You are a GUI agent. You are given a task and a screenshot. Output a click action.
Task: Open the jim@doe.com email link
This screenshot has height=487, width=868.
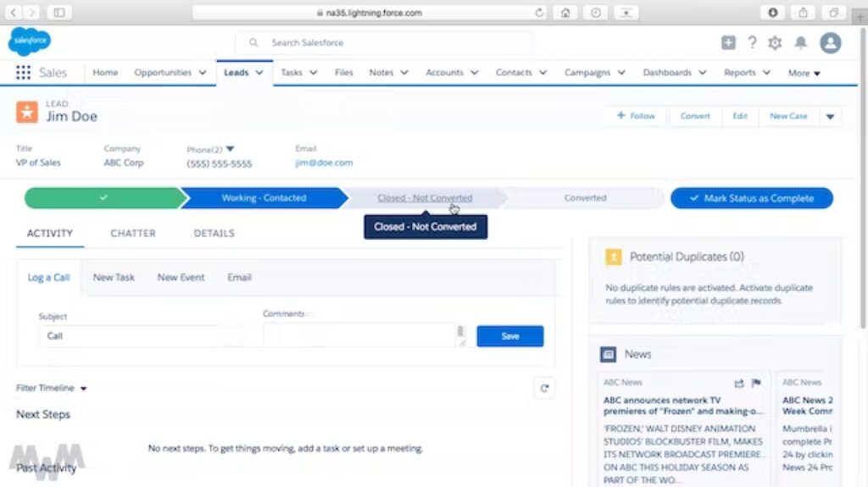tap(324, 163)
